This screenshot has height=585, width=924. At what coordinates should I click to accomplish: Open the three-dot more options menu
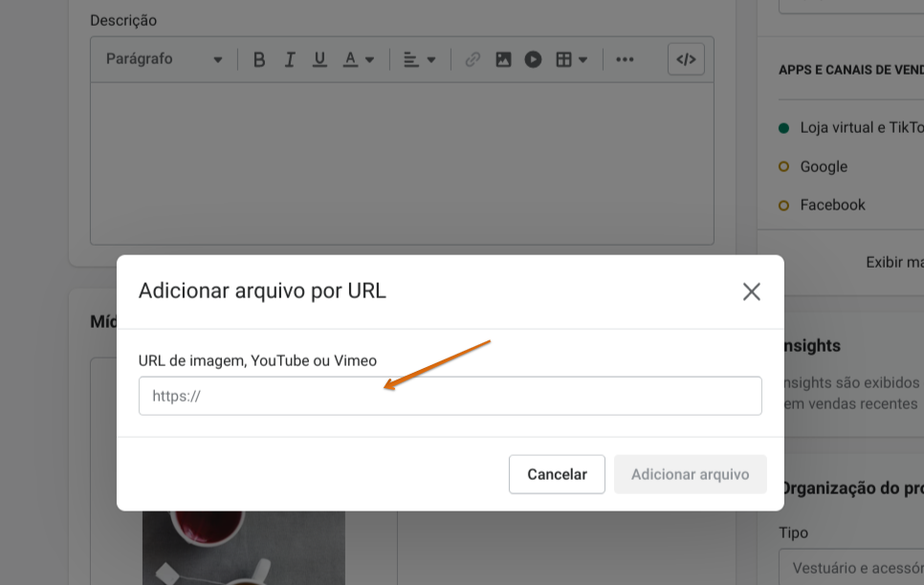coord(625,59)
